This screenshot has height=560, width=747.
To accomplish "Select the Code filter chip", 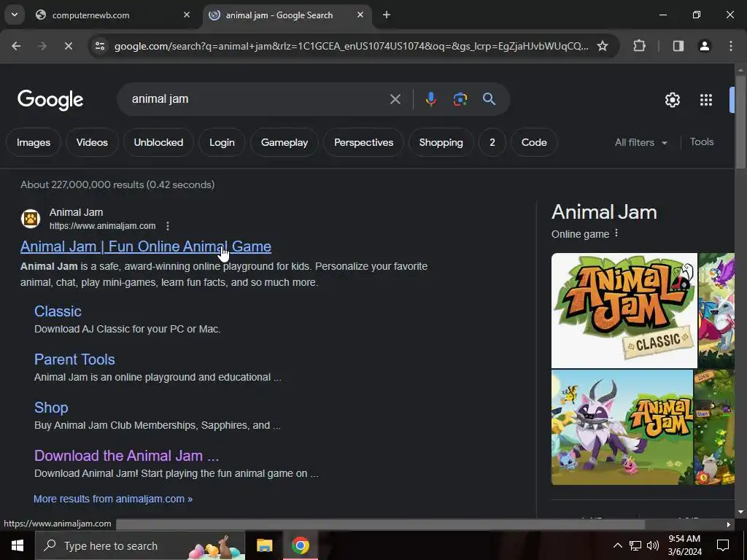I will [534, 142].
